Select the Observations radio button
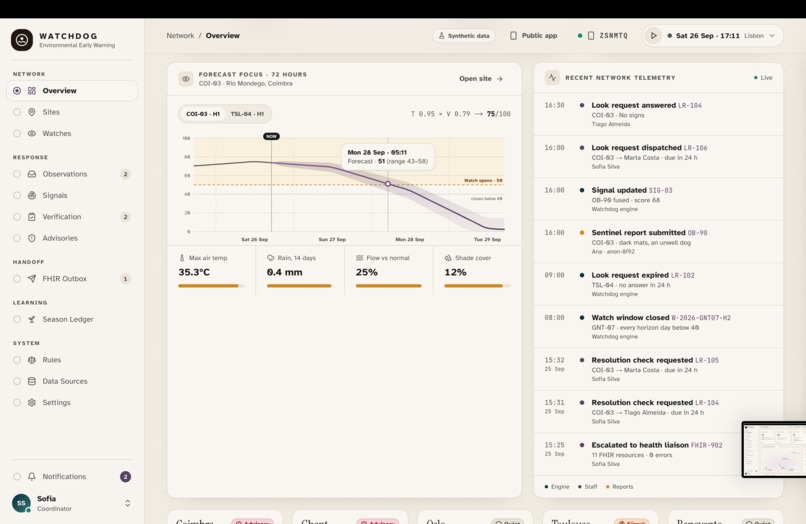Viewport: 806px width, 524px height. coord(17,174)
